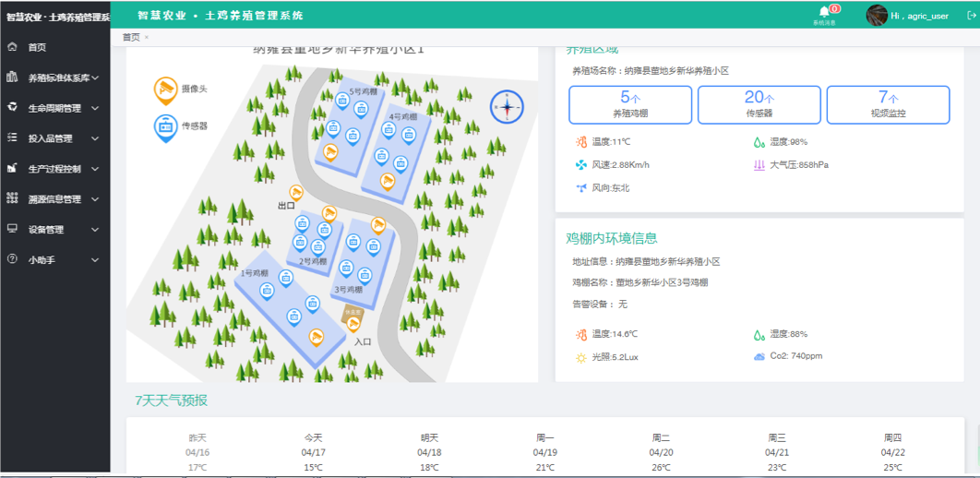
Task: Click the camera icon near the 入口 entrance
Action: click(x=353, y=324)
